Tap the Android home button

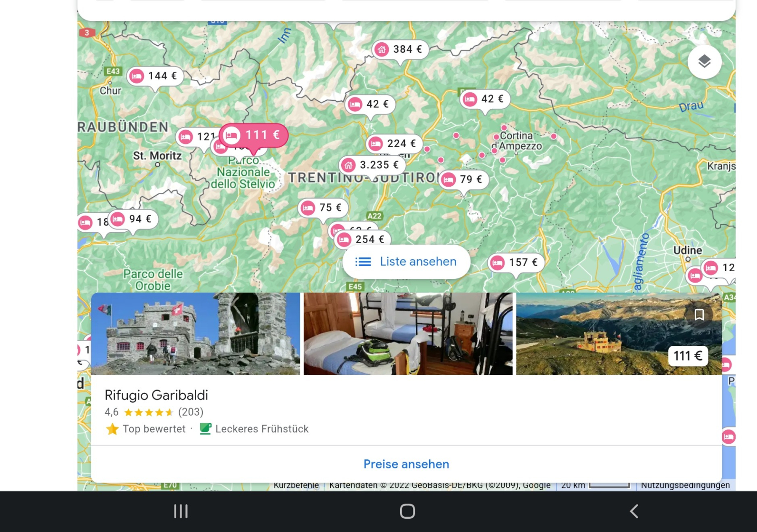407,511
